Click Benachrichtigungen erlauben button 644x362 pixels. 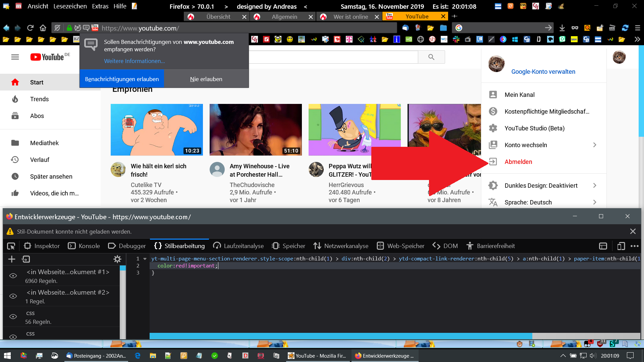point(122,79)
